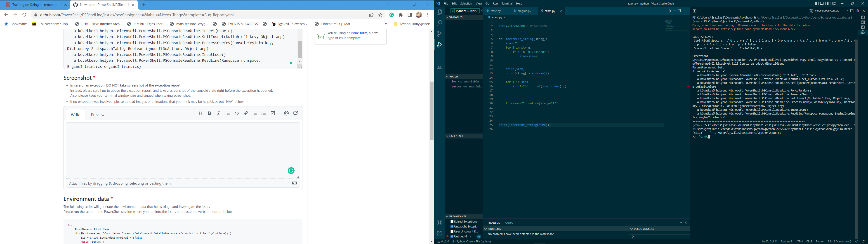This screenshot has height=244, width=868.
Task: Open the Terminal menu in VS Code
Action: coord(507,4)
